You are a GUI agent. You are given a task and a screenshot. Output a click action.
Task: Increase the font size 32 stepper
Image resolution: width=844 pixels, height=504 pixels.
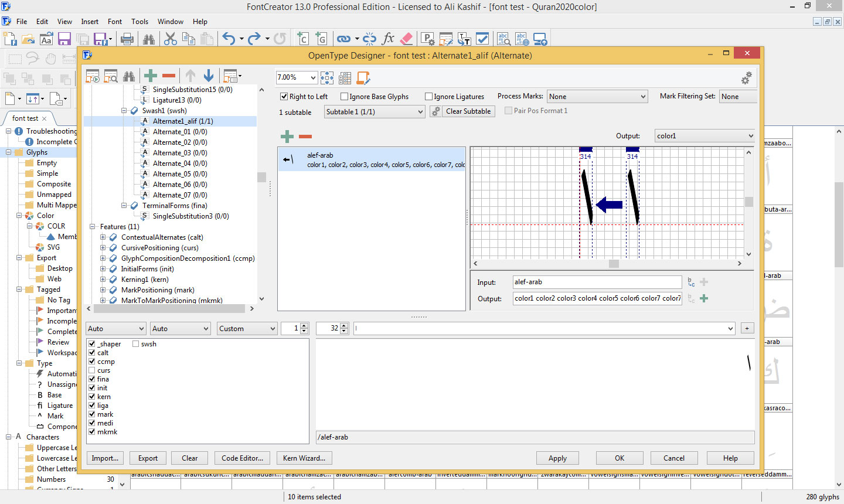[344, 326]
